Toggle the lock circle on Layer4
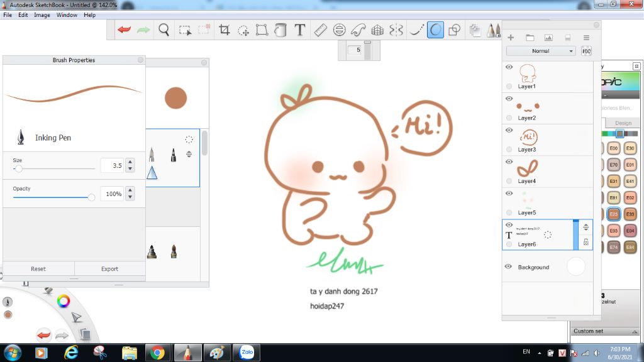 pos(509,181)
